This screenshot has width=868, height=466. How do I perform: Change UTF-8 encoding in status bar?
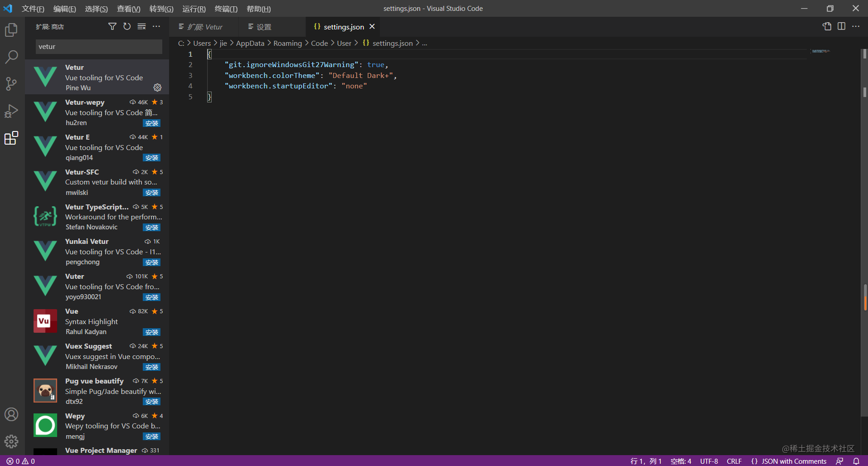(709, 461)
